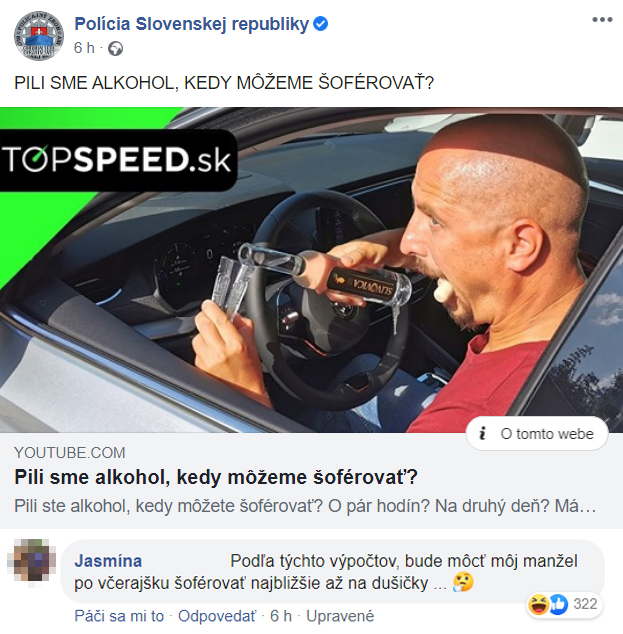The height and width of the screenshot is (634, 623).
Task: Click Jasmína's pixelated profile picture
Action: (x=32, y=560)
